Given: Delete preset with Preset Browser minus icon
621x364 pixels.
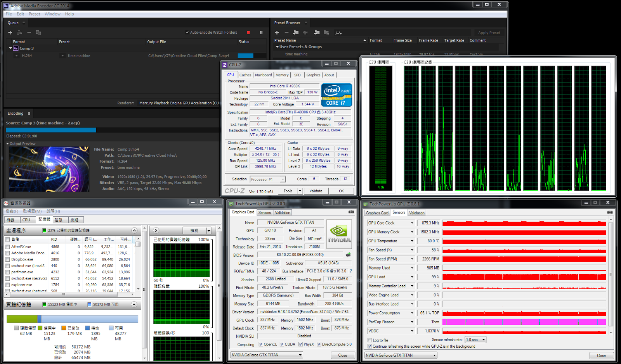Looking at the screenshot, I should pyautogui.click(x=286, y=33).
